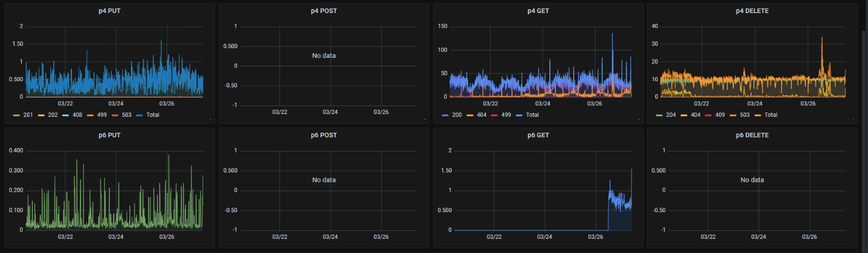Toggle Total series in p4 DELETE legend
Image resolution: width=868 pixels, height=253 pixels.
pyautogui.click(x=770, y=115)
